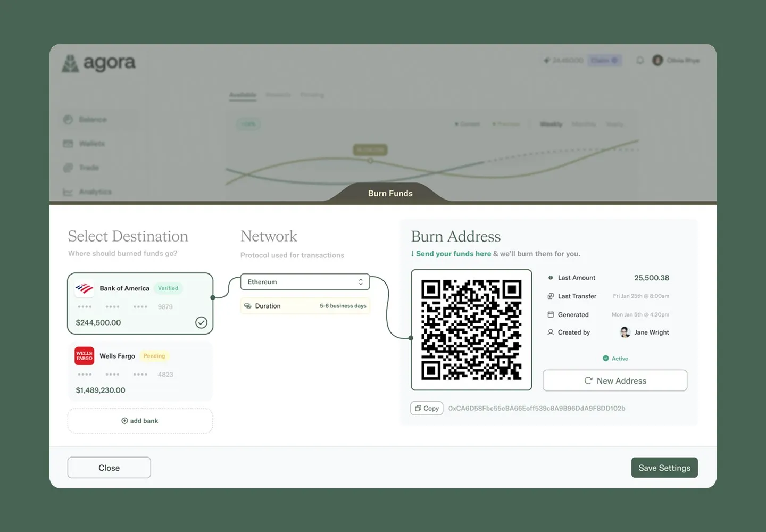Click the Duration row icon
The image size is (766, 532).
[x=247, y=306]
